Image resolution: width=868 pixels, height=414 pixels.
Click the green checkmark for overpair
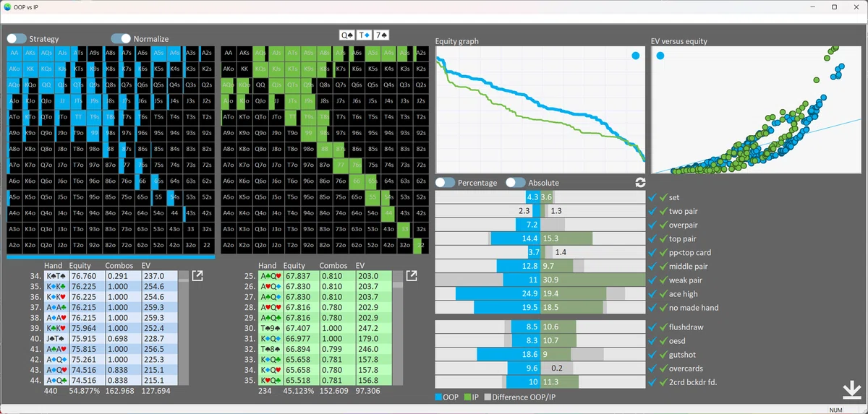point(663,225)
